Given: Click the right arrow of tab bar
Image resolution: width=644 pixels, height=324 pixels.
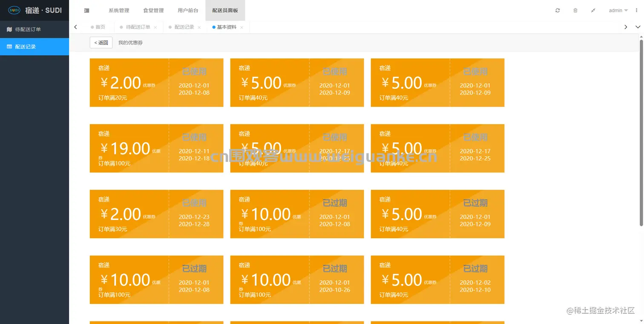Looking at the screenshot, I should (x=626, y=27).
